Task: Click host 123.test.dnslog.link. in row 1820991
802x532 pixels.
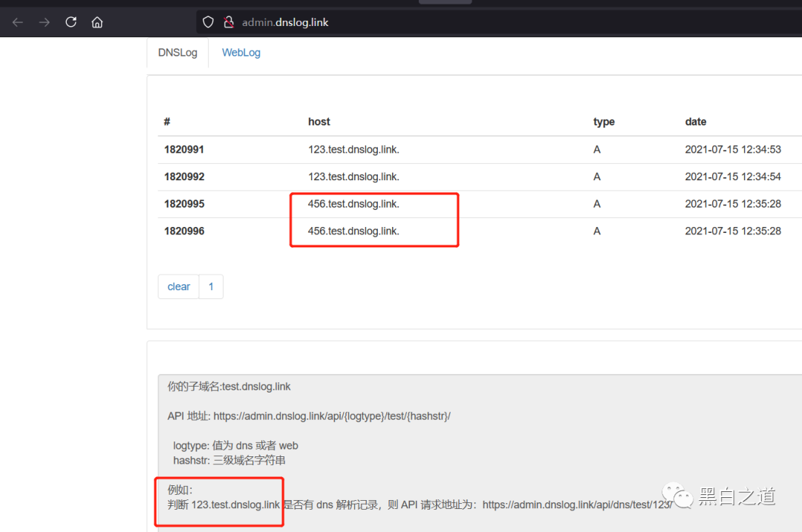Action: tap(353, 150)
